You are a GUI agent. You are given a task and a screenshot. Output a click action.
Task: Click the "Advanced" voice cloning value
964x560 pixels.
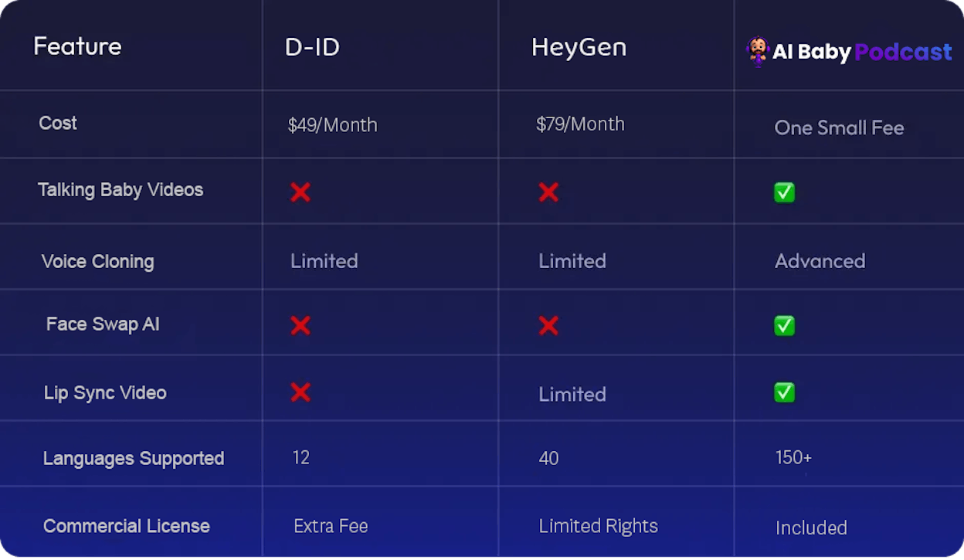tap(820, 261)
